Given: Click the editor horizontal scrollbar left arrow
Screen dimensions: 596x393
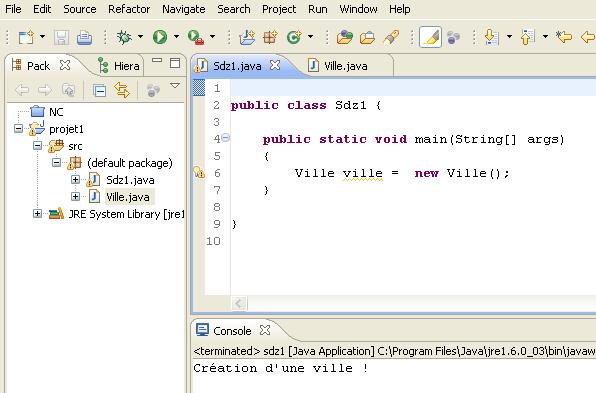Looking at the screenshot, I should point(239,304).
